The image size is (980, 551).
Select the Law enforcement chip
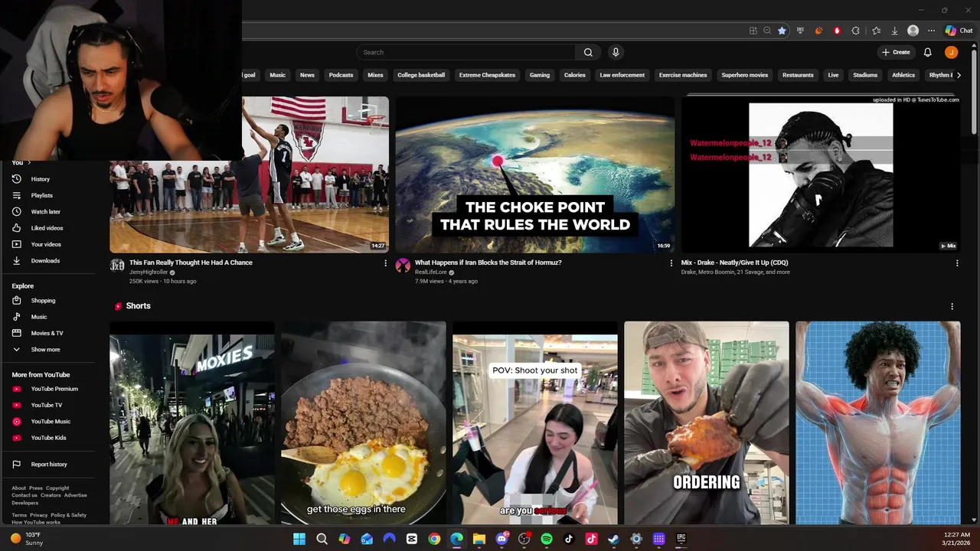[622, 75]
